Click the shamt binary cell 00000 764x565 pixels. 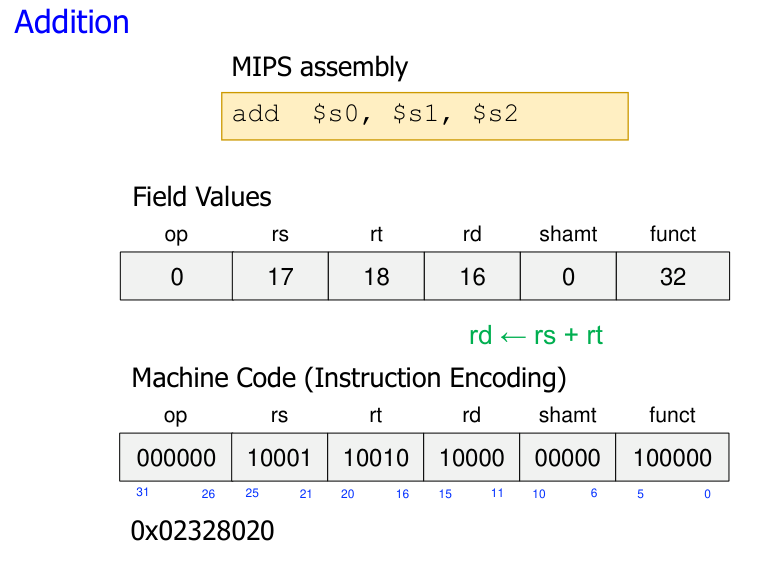point(568,458)
